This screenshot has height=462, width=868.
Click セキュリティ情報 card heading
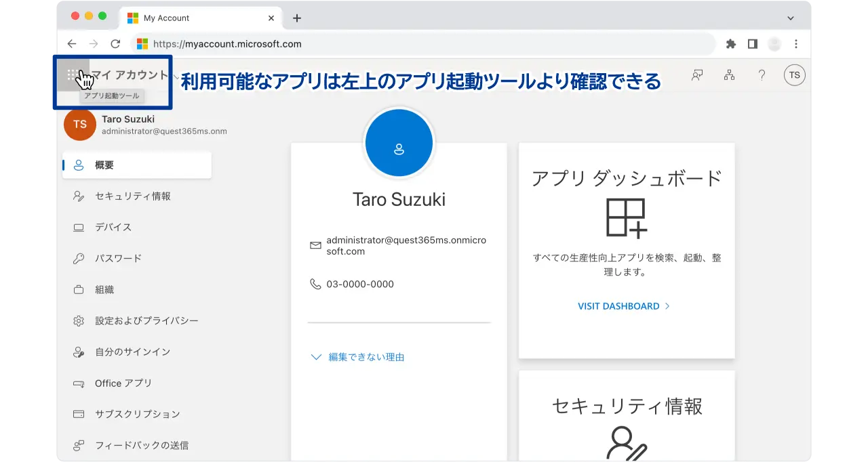[627, 406]
